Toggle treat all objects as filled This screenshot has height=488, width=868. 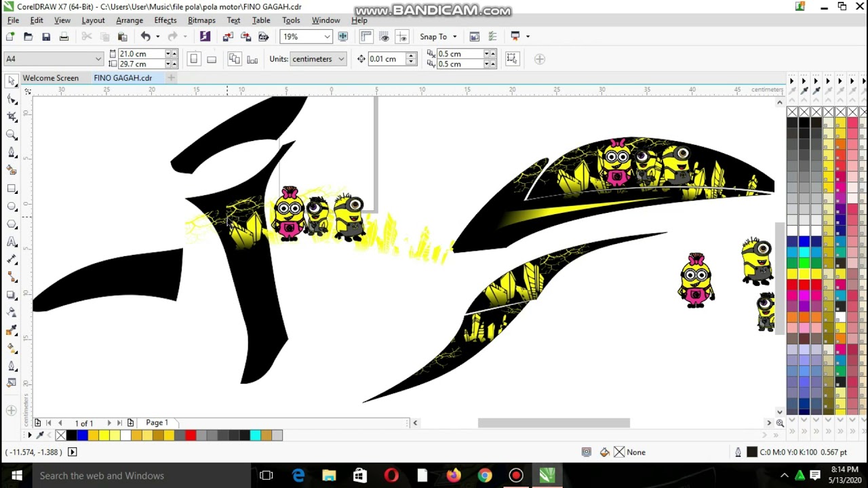tap(512, 59)
